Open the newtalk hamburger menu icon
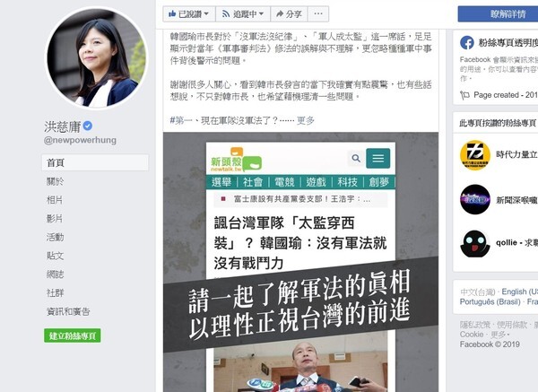The width and height of the screenshot is (538, 392). (378, 158)
